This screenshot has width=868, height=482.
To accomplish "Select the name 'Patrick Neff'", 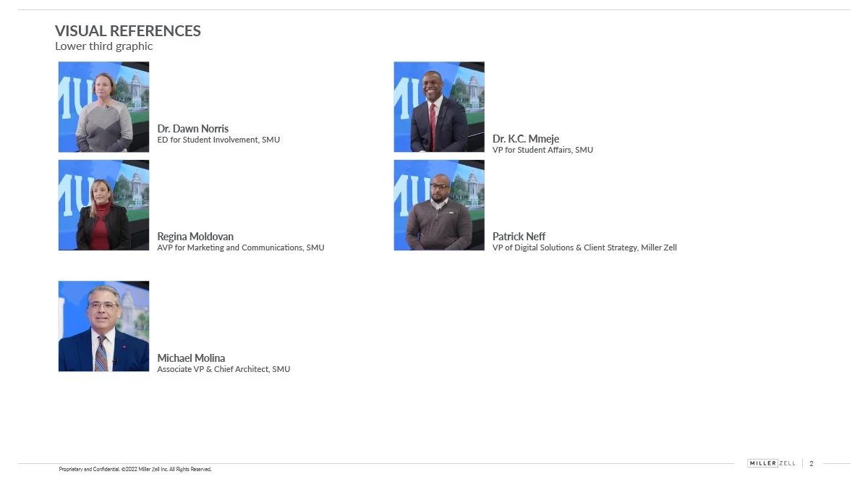I will click(519, 237).
